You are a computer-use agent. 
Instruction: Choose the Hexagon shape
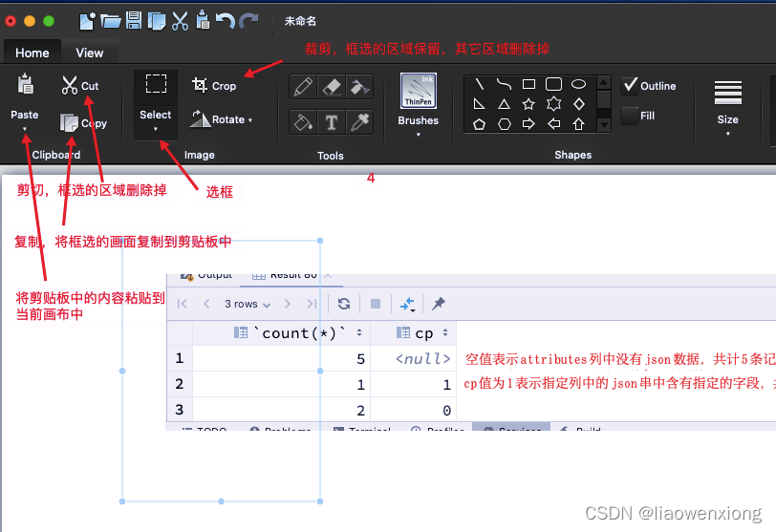504,123
